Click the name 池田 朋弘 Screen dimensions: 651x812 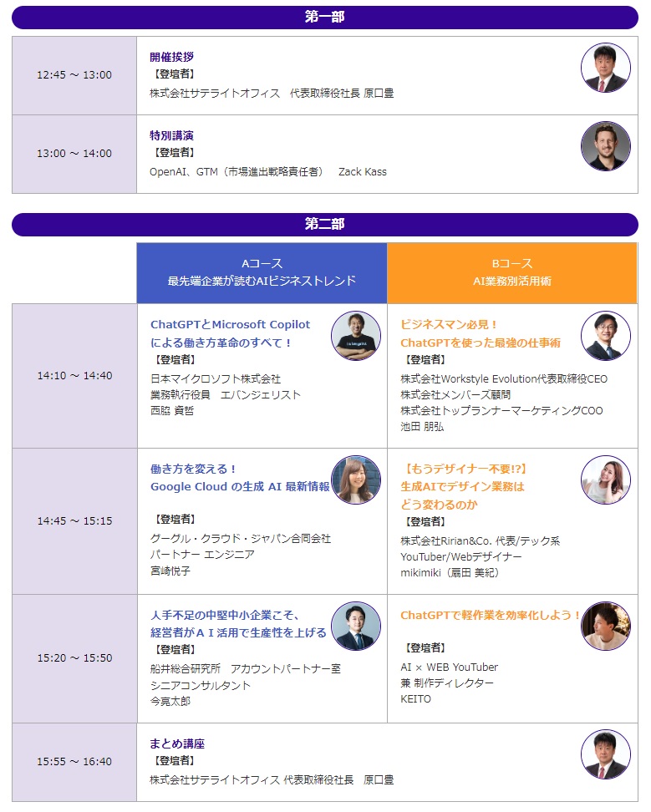(422, 427)
